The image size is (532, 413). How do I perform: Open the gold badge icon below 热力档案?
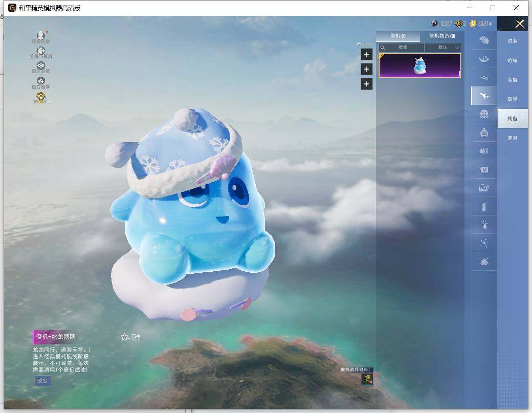41,97
